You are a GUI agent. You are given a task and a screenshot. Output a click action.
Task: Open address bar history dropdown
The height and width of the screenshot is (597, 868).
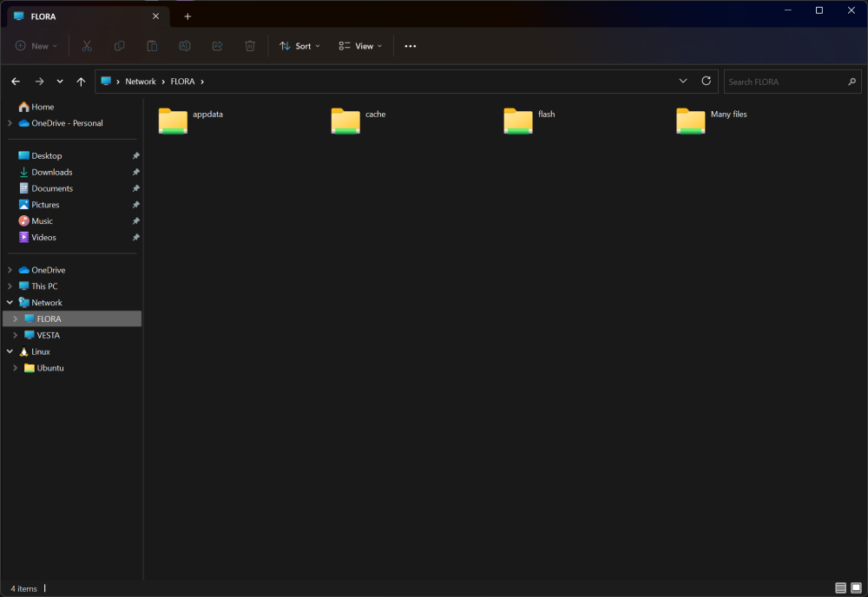click(x=683, y=81)
